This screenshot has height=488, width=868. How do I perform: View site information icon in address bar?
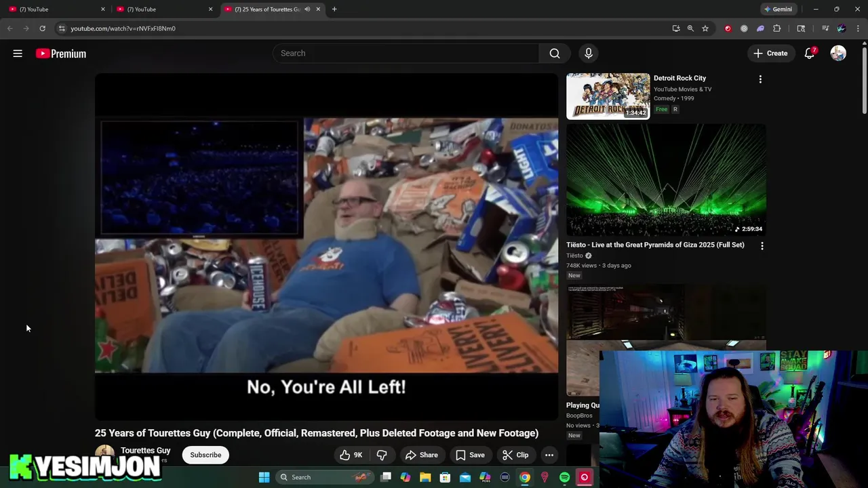62,28
